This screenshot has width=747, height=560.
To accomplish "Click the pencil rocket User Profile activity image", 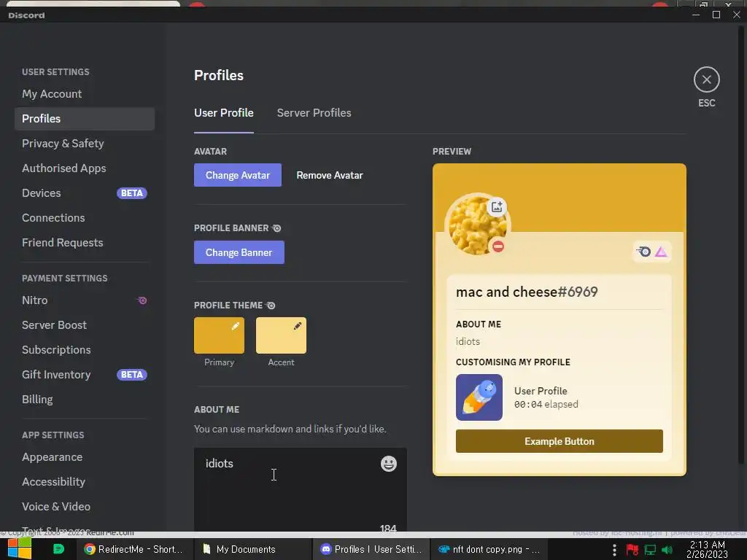I will click(x=479, y=397).
